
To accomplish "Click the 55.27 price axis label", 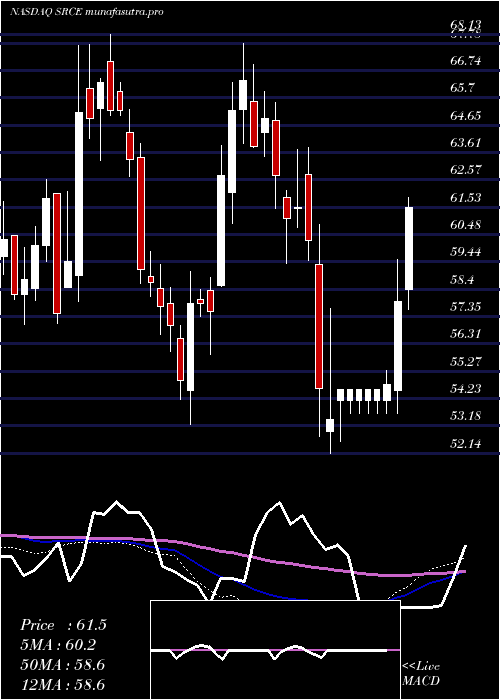I will [466, 361].
